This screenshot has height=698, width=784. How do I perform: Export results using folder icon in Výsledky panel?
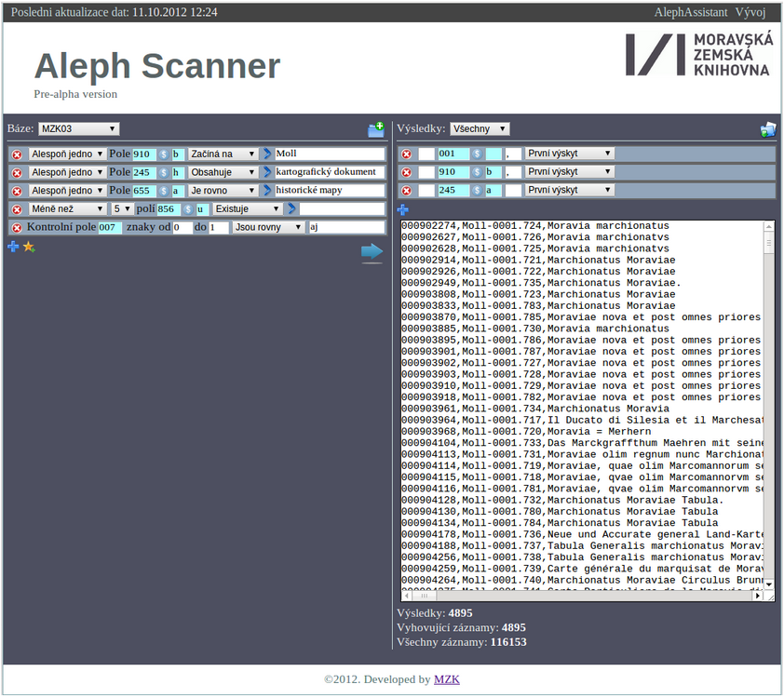767,129
